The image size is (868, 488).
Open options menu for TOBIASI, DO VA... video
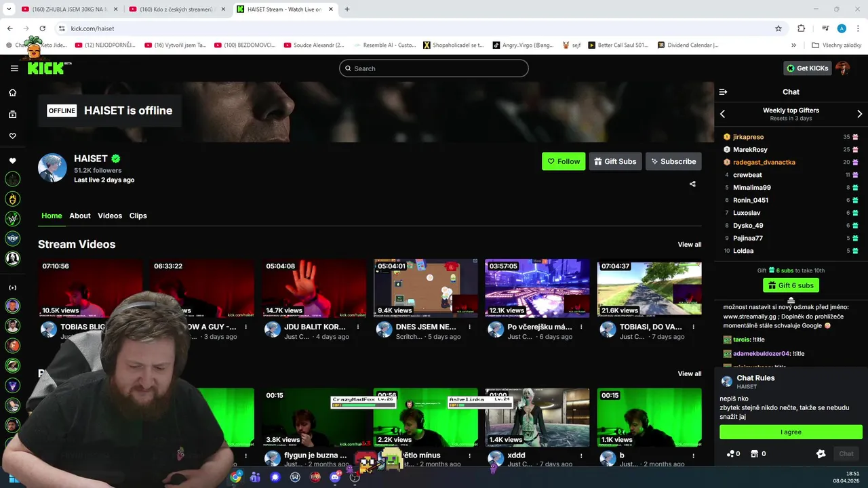(x=693, y=327)
